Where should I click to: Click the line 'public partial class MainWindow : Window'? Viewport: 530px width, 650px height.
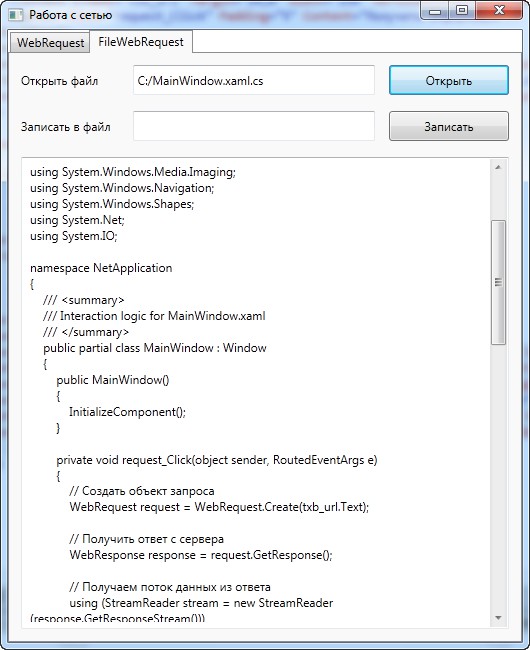coord(155,348)
